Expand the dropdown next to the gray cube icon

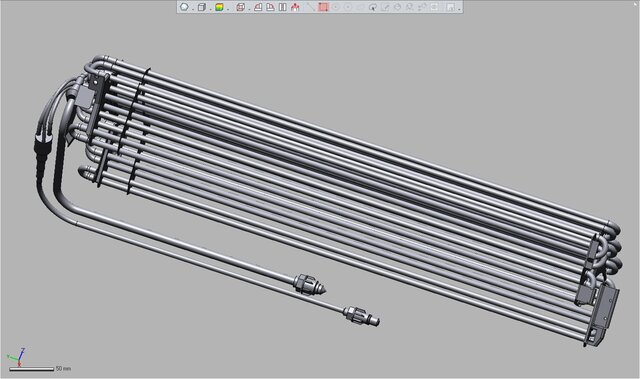[x=210, y=9]
